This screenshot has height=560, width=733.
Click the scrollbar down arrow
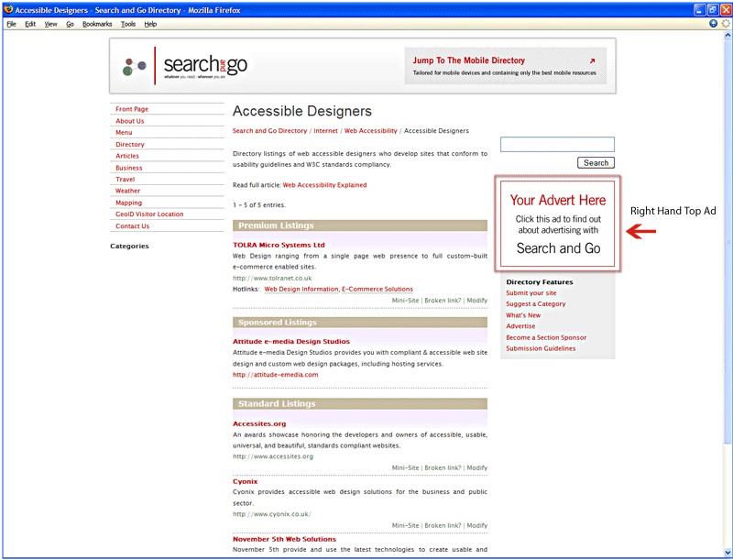[728, 553]
